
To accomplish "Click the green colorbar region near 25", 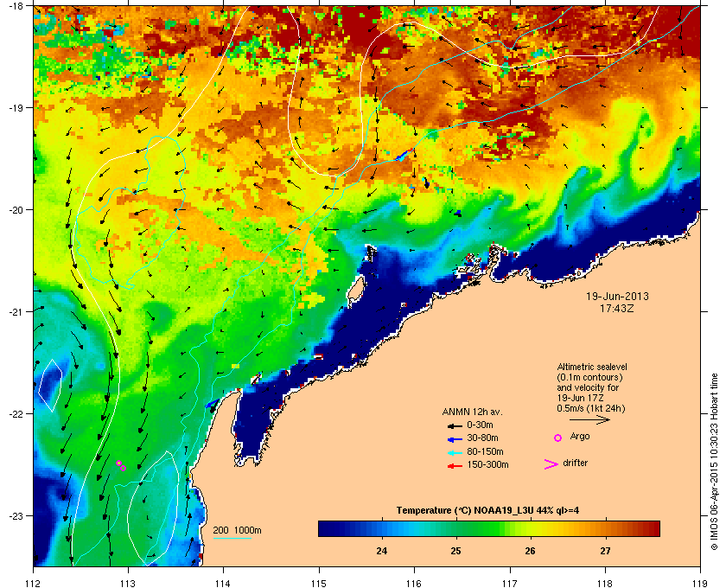I will (x=456, y=528).
